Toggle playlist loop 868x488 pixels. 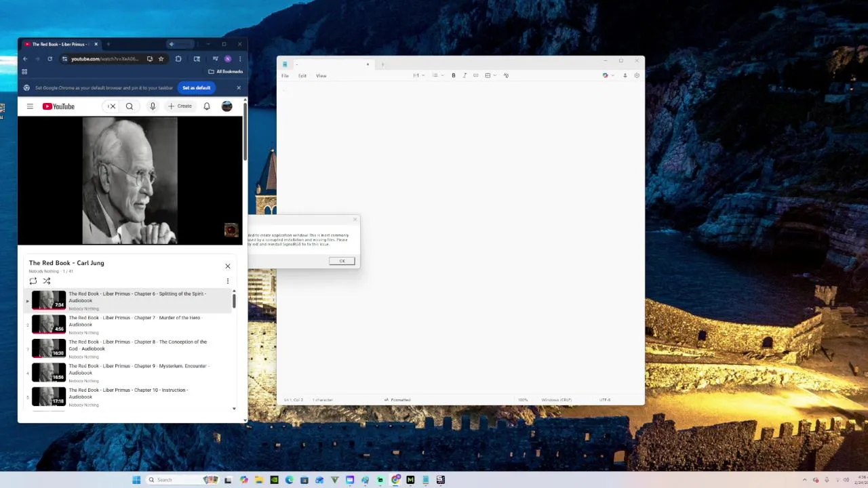pos(33,281)
